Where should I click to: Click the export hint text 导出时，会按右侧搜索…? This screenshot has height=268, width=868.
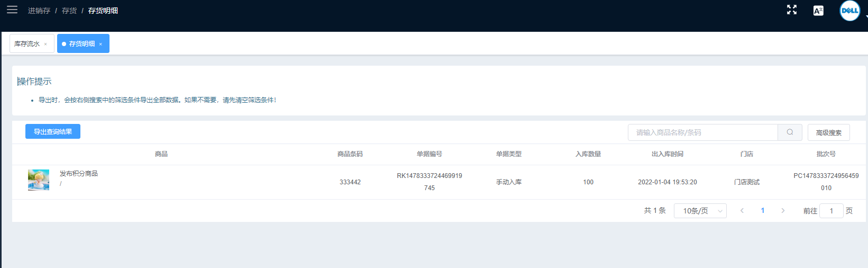[157, 100]
